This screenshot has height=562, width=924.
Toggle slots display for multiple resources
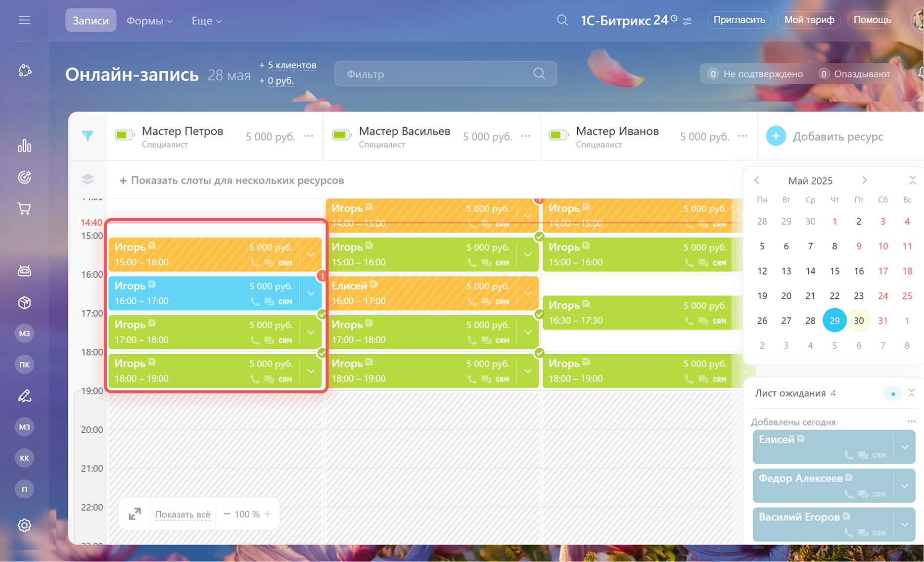click(232, 181)
